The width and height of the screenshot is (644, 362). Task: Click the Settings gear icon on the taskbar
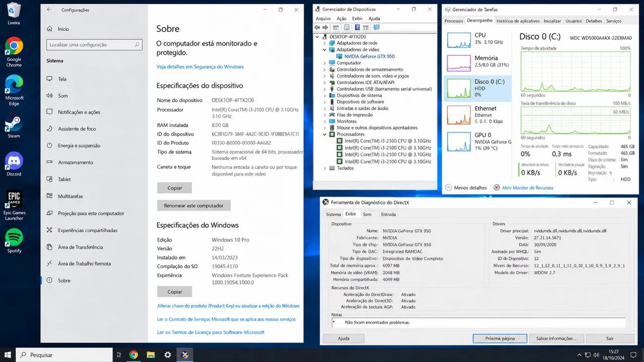pyautogui.click(x=168, y=354)
